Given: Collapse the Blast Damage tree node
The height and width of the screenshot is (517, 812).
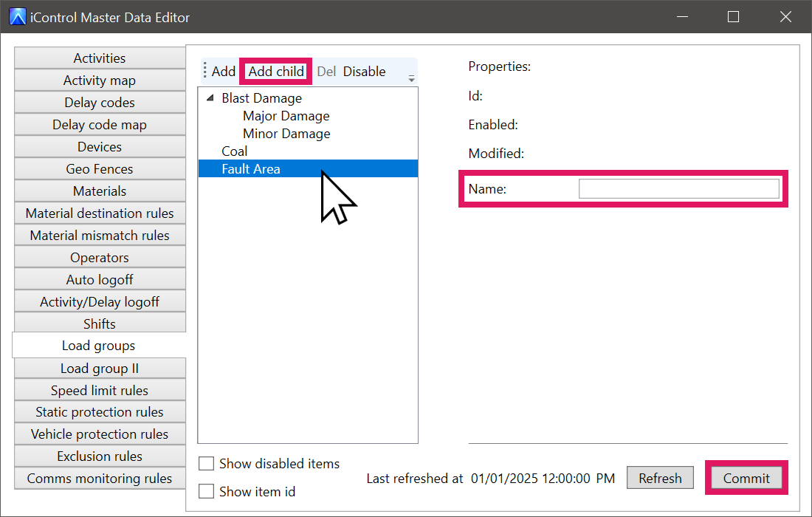Looking at the screenshot, I should tap(210, 98).
